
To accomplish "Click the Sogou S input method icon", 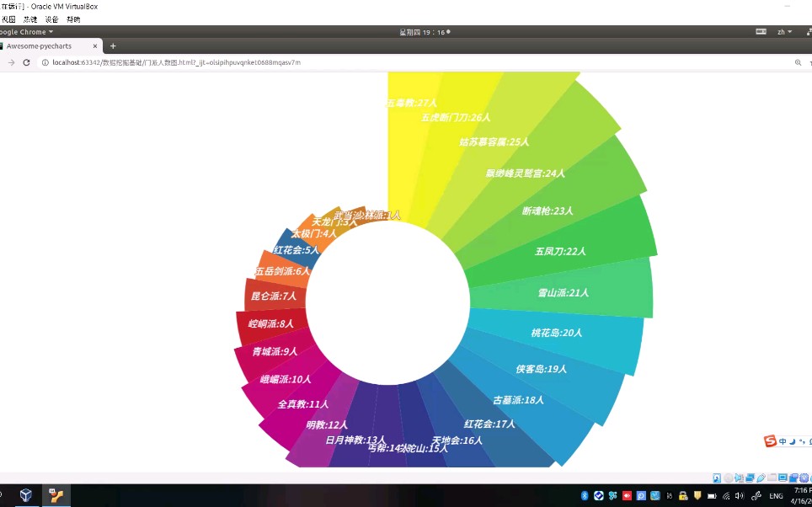I will coord(770,441).
